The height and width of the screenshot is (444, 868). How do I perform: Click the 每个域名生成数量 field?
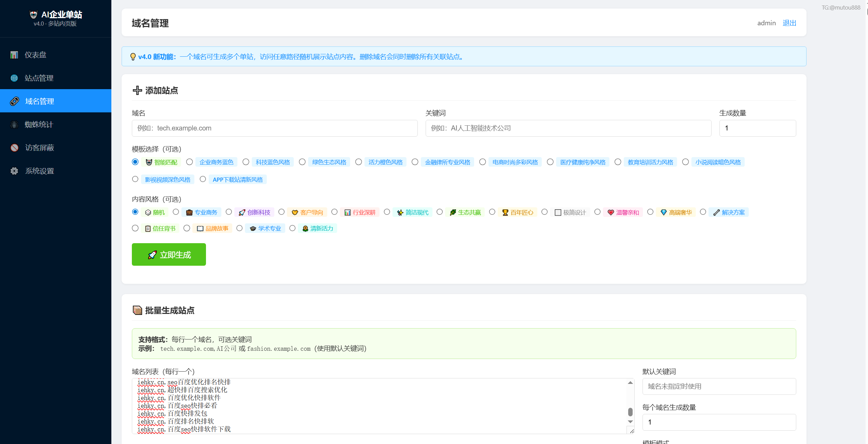(719, 422)
